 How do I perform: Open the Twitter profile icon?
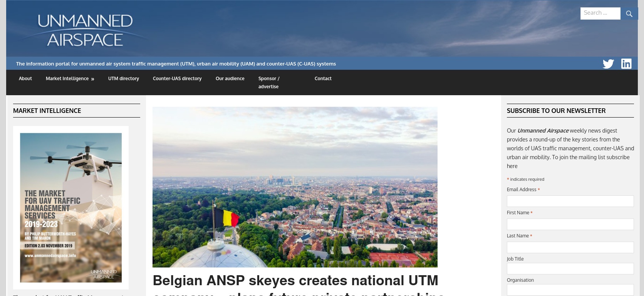(608, 64)
